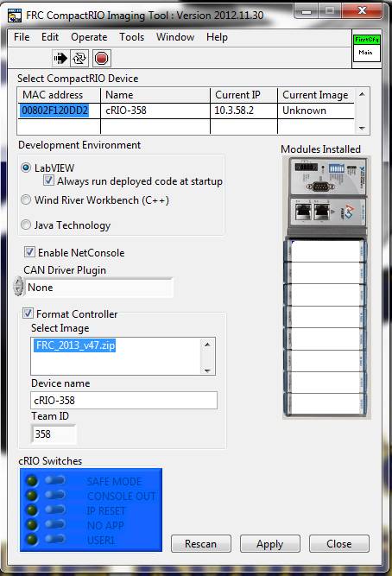Toggle the USER1 switch
The height and width of the screenshot is (576, 392).
pos(55,539)
